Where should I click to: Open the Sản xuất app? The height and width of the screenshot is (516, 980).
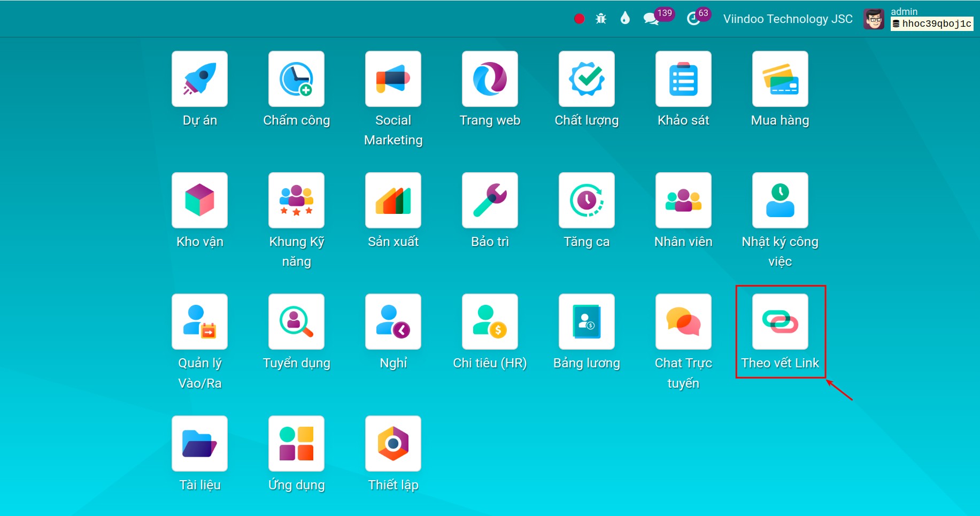pyautogui.click(x=393, y=201)
